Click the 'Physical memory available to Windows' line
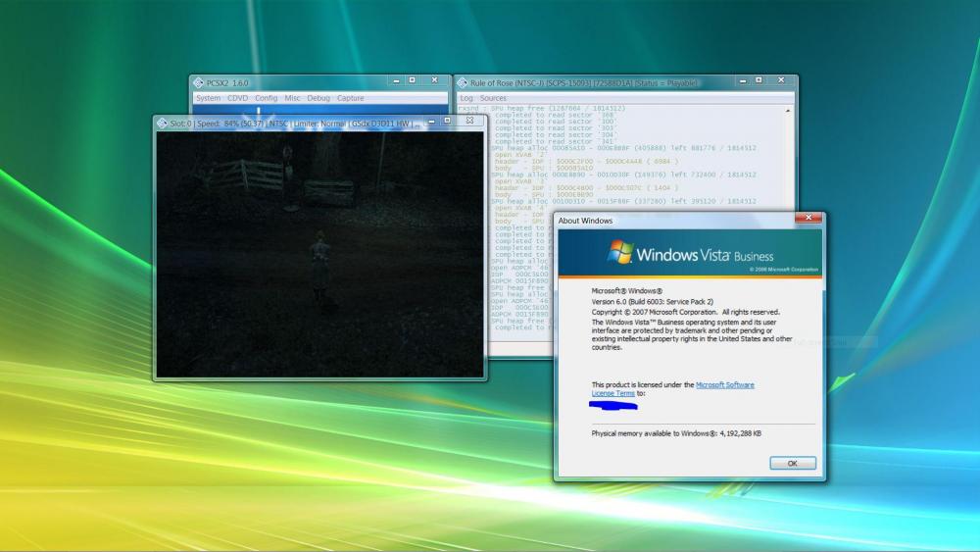This screenshot has width=980, height=552. click(676, 433)
